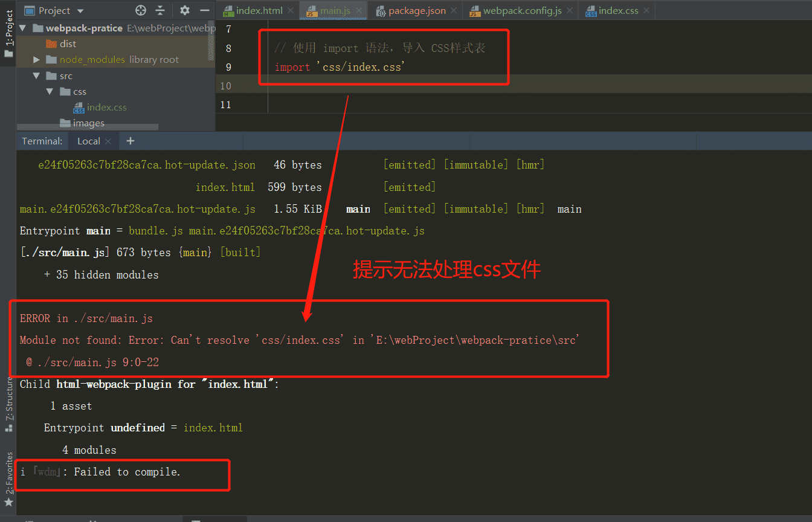
Task: Hide the Project tool window with minus icon
Action: pos(205,10)
